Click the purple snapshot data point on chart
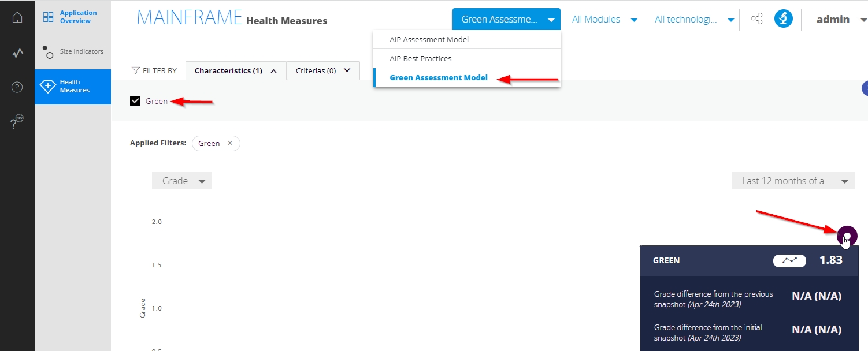The height and width of the screenshot is (351, 868). coord(847,236)
